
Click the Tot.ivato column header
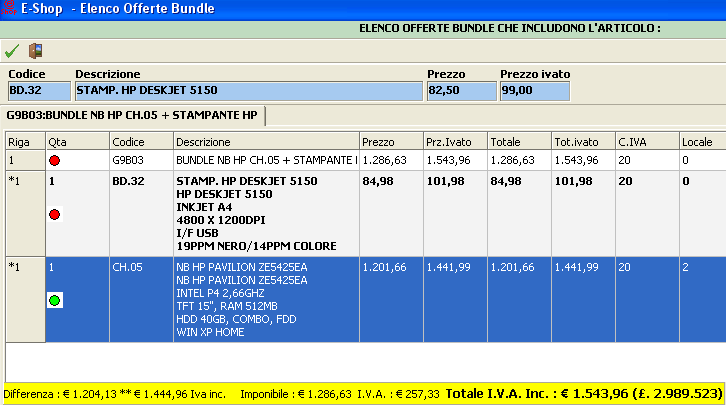click(x=583, y=142)
